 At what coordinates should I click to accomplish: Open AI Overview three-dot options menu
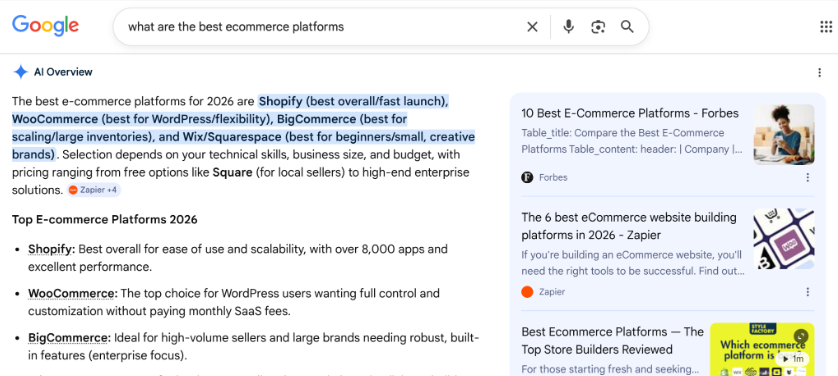point(819,73)
